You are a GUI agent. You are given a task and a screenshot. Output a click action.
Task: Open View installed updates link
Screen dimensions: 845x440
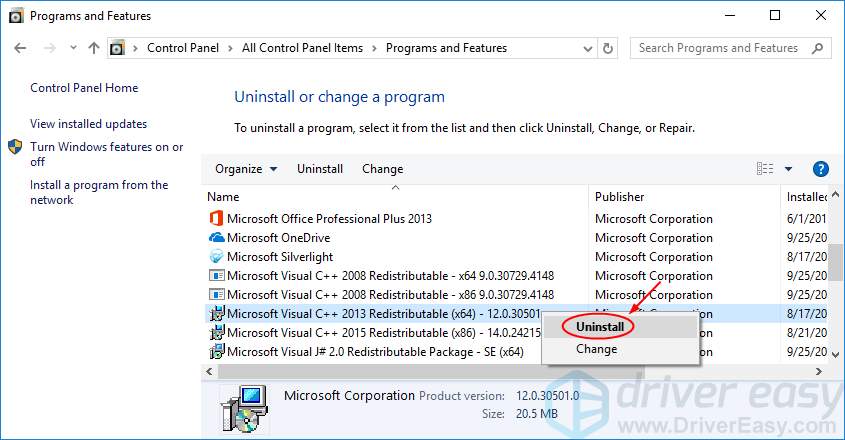pyautogui.click(x=89, y=124)
